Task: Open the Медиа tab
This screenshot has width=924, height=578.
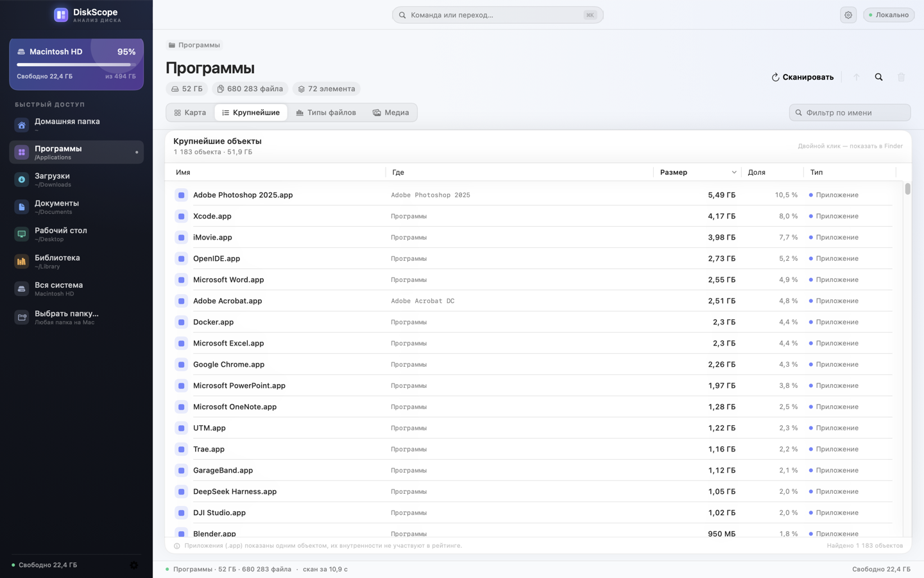Action: click(391, 112)
